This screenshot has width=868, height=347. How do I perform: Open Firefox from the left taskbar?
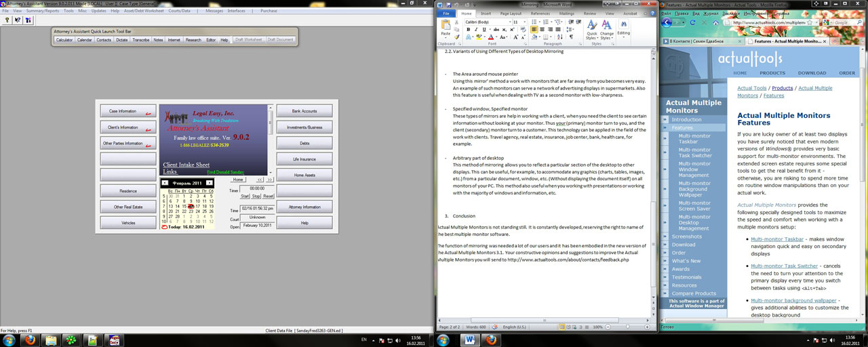29,340
